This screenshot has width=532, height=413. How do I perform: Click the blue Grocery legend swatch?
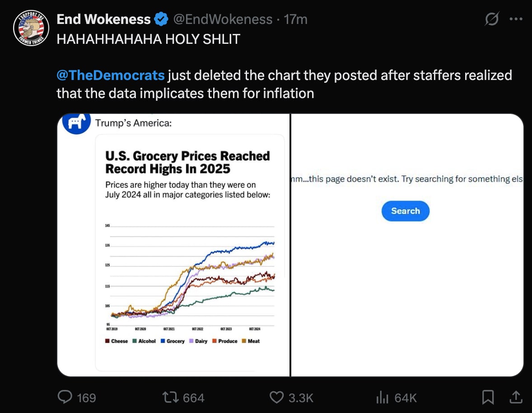click(x=163, y=341)
